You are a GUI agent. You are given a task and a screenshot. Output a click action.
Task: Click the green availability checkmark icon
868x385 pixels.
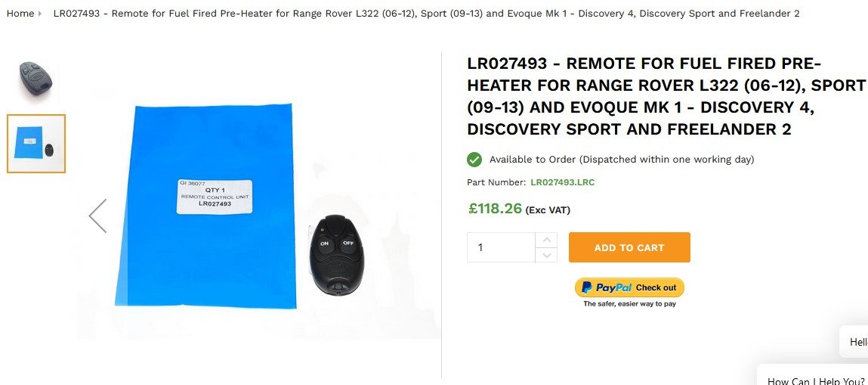coord(474,160)
